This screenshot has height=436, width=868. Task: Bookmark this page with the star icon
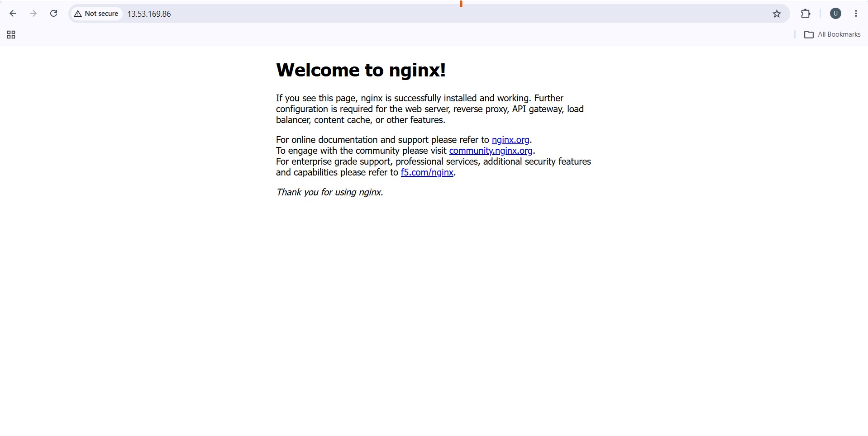pyautogui.click(x=777, y=14)
